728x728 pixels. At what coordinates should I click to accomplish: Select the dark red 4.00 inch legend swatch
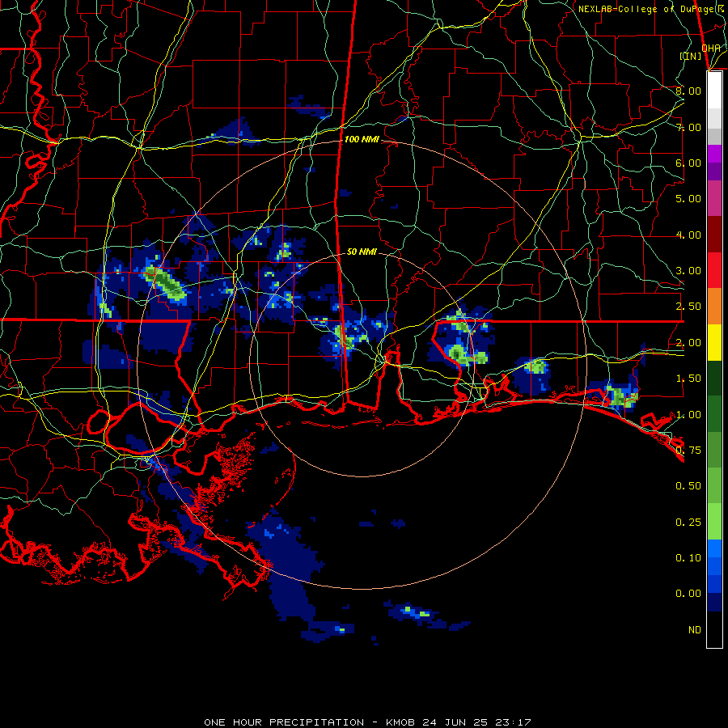coord(714,235)
